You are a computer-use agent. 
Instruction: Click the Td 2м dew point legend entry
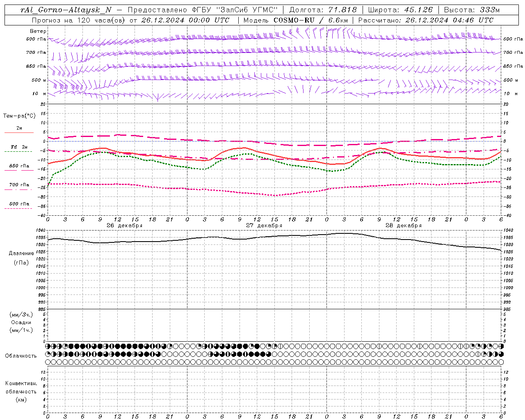click(x=19, y=147)
